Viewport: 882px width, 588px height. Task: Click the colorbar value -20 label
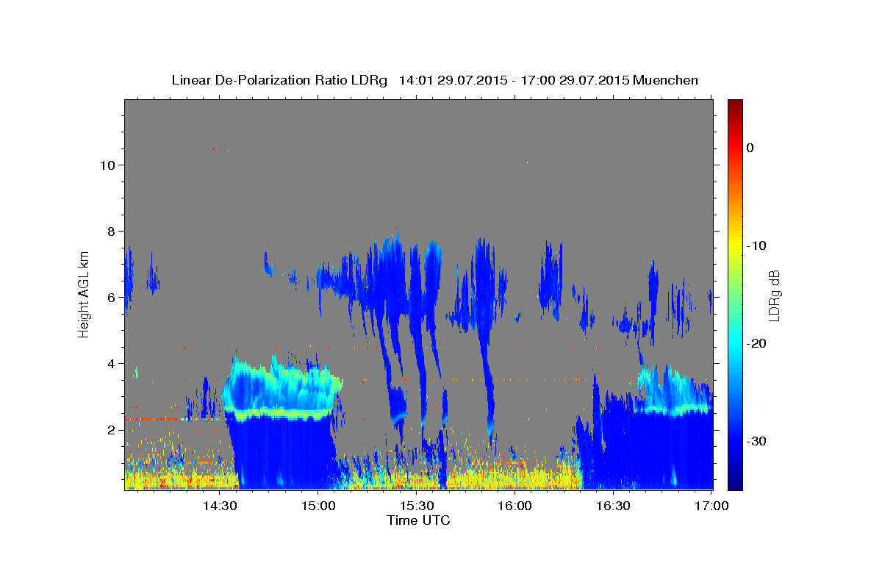(x=757, y=343)
